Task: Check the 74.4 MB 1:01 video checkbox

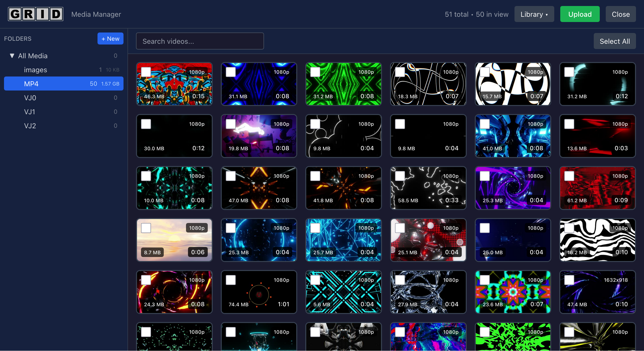Action: [230, 280]
